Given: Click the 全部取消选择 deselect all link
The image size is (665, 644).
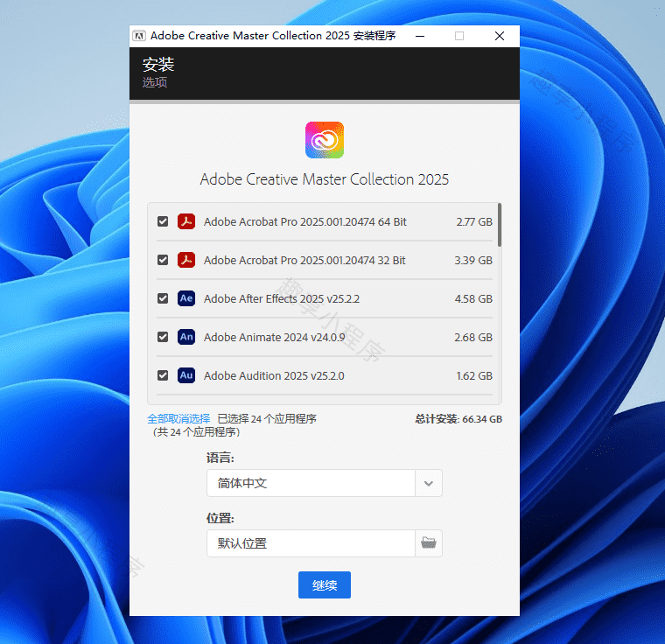Looking at the screenshot, I should click(178, 419).
